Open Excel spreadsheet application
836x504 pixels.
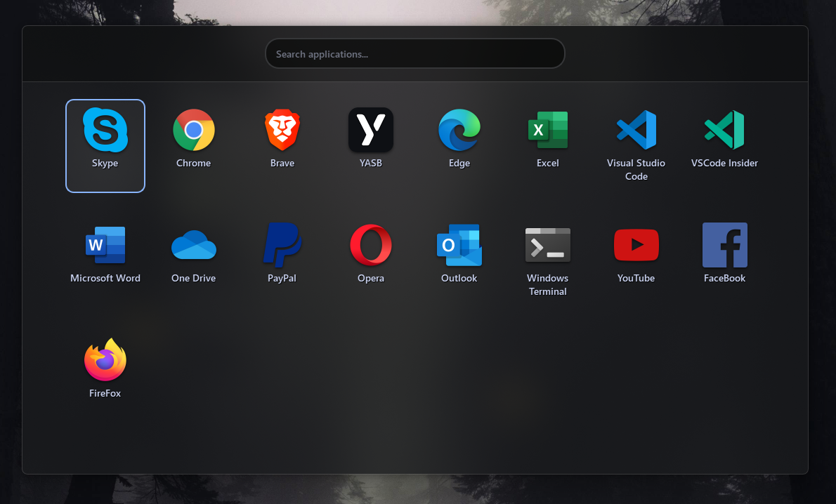(547, 137)
